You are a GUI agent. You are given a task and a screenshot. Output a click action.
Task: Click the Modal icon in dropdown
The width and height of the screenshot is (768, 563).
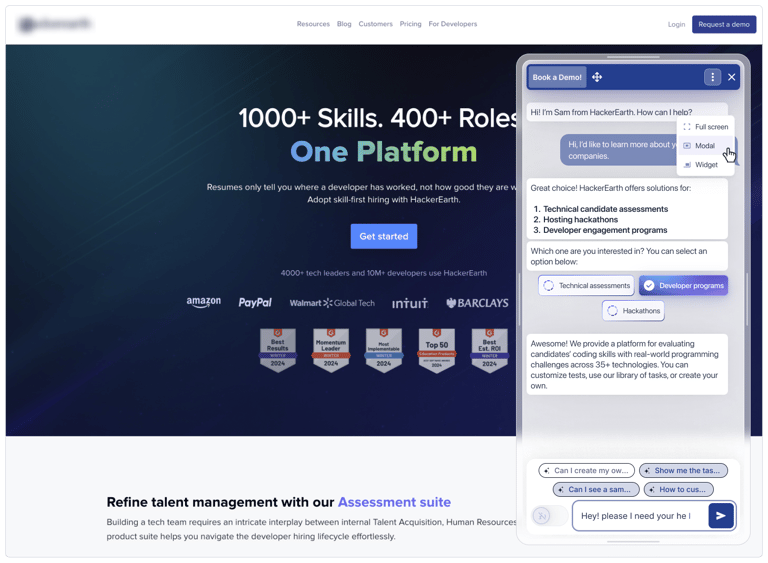click(687, 146)
